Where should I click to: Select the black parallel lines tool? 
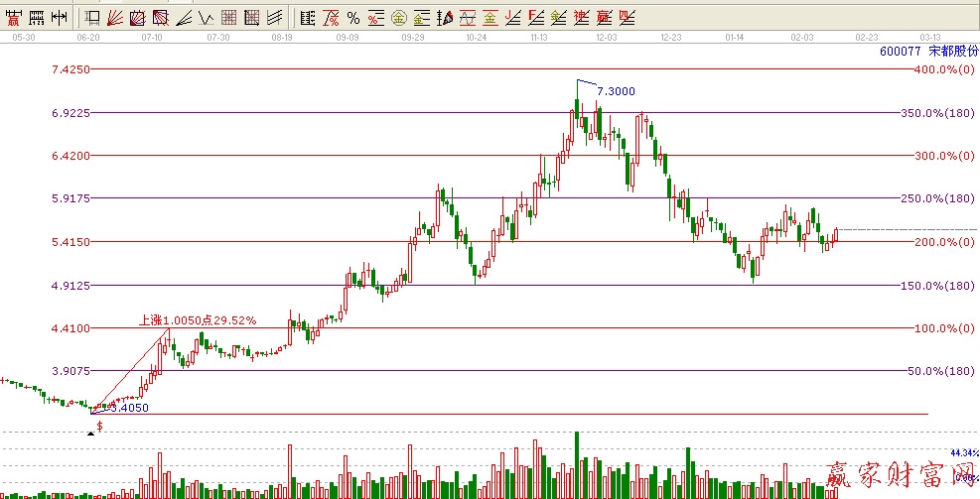tap(274, 18)
